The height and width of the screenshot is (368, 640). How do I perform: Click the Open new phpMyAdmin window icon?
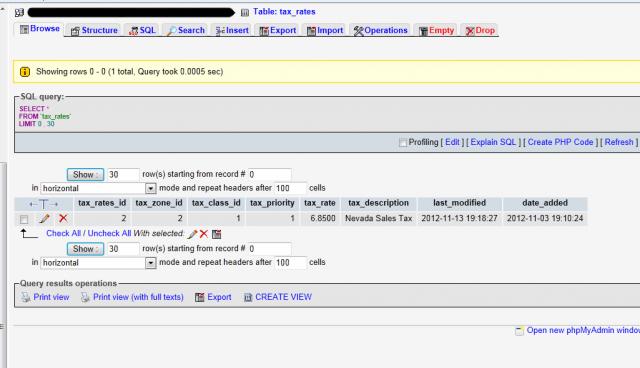[x=519, y=331]
